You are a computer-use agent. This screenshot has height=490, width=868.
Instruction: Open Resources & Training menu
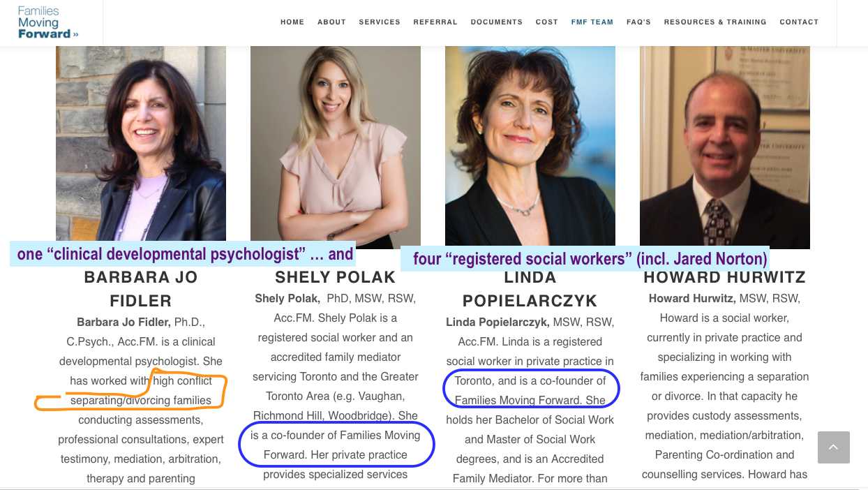pyautogui.click(x=715, y=22)
